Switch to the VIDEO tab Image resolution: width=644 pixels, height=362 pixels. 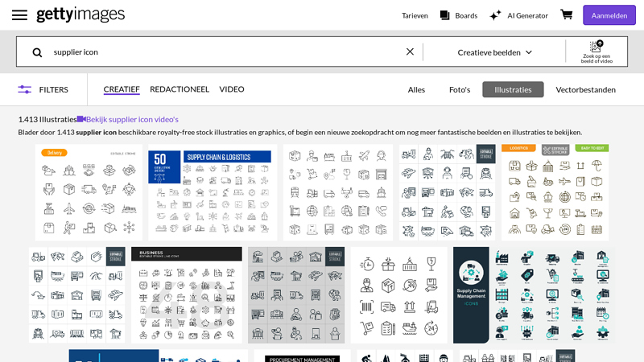pos(232,89)
